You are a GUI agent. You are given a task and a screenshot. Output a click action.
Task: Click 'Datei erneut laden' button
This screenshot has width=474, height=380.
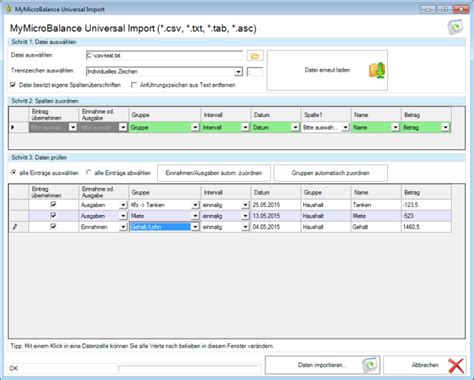[x=327, y=70]
